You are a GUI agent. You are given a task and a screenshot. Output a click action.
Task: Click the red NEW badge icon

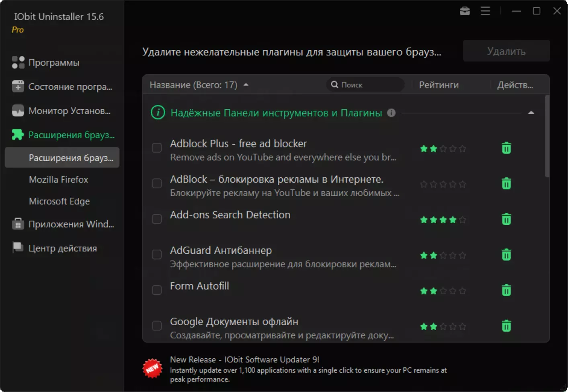152,368
